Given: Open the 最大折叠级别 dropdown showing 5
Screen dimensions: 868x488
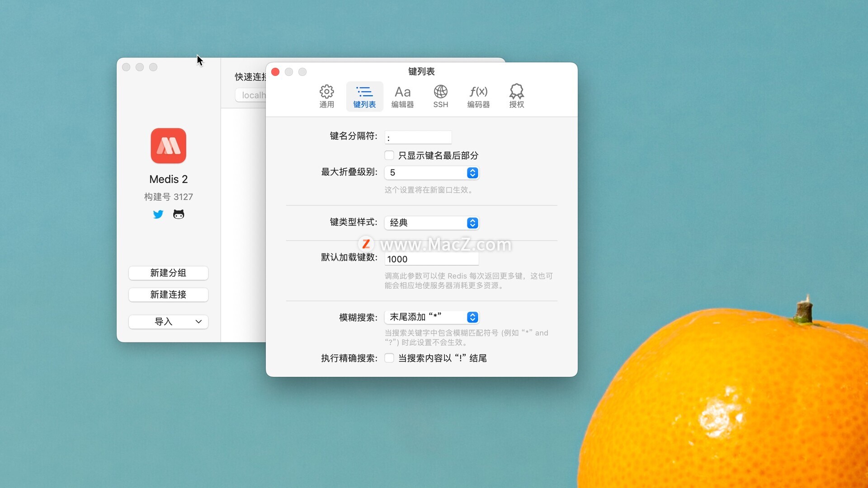Looking at the screenshot, I should (x=432, y=173).
